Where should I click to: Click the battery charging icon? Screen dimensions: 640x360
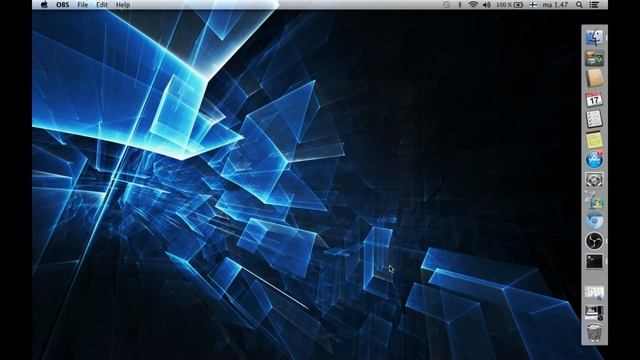coord(518,5)
